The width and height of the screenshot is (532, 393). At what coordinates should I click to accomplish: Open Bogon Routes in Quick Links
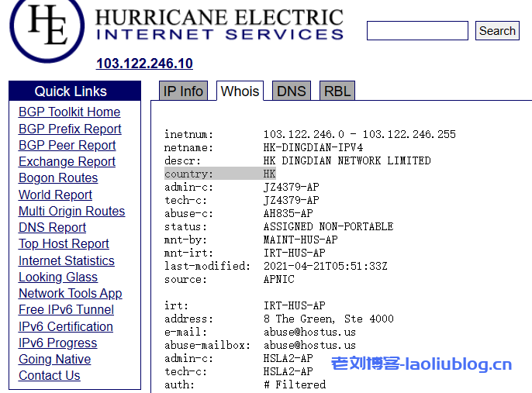point(58,178)
